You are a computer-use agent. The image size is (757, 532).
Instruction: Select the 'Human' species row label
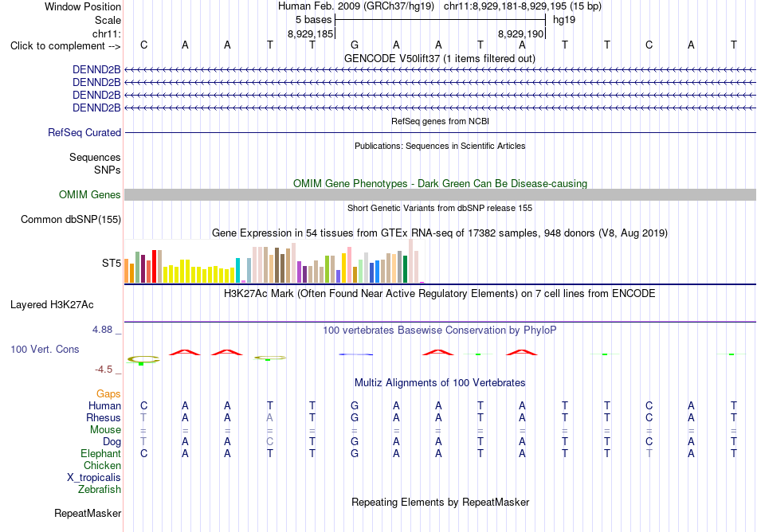coord(104,405)
